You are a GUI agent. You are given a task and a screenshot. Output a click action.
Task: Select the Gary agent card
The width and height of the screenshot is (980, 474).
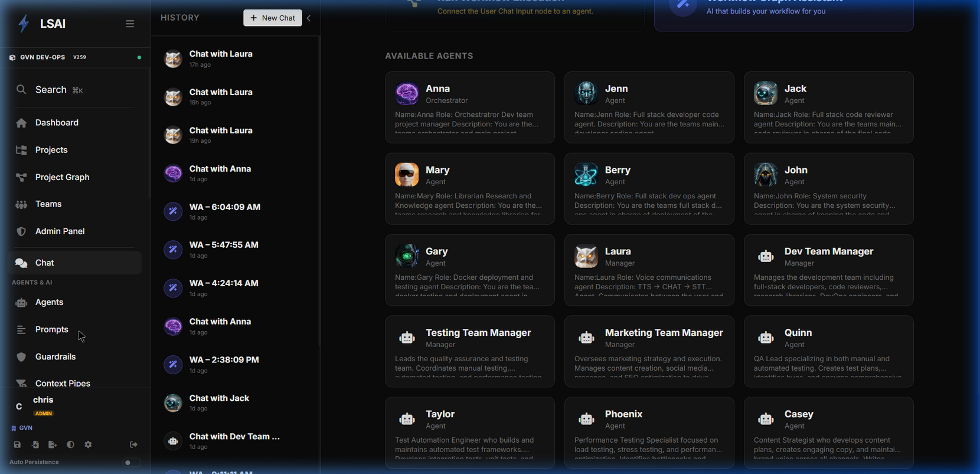(470, 270)
